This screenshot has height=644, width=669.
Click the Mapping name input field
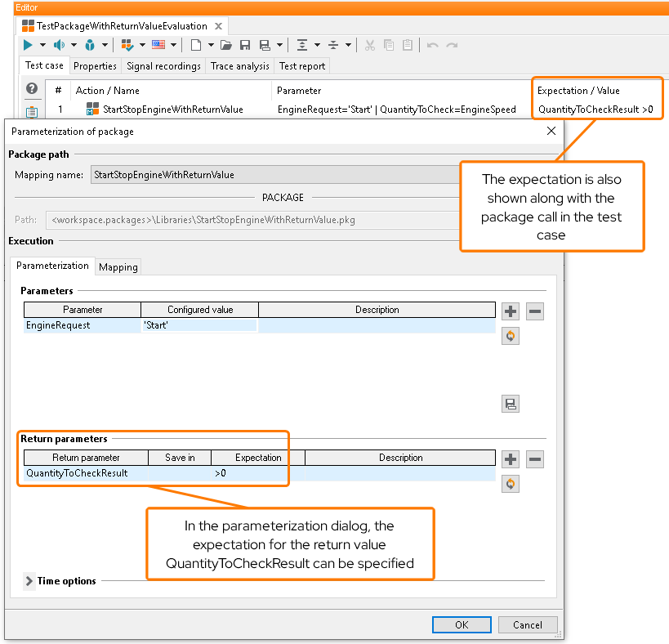pos(275,175)
